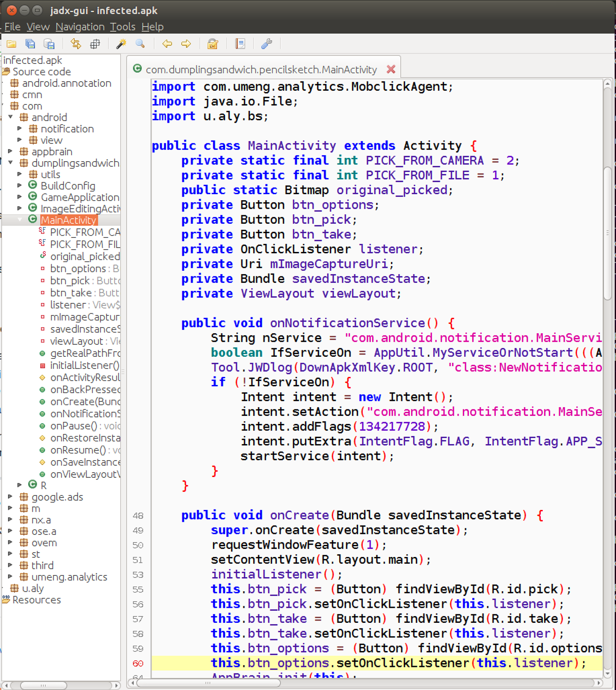Screen dimensions: 616x690
Task: Click the Save all toolbar icon
Action: tap(30, 44)
